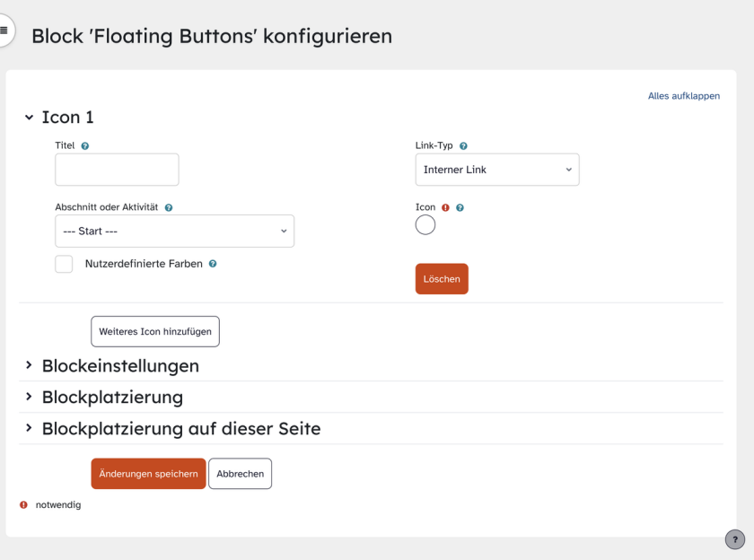
Task: Open help for Abschnitt oder Aktivität
Action: click(168, 206)
